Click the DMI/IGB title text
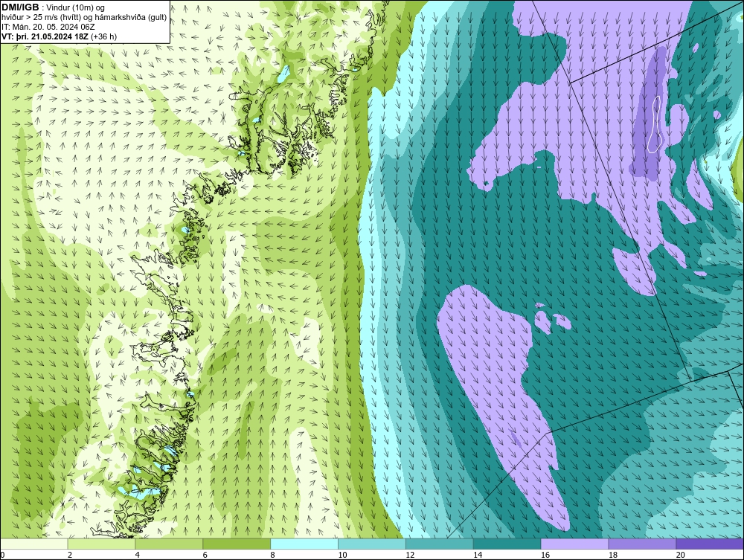The image size is (744, 560). pyautogui.click(x=20, y=7)
